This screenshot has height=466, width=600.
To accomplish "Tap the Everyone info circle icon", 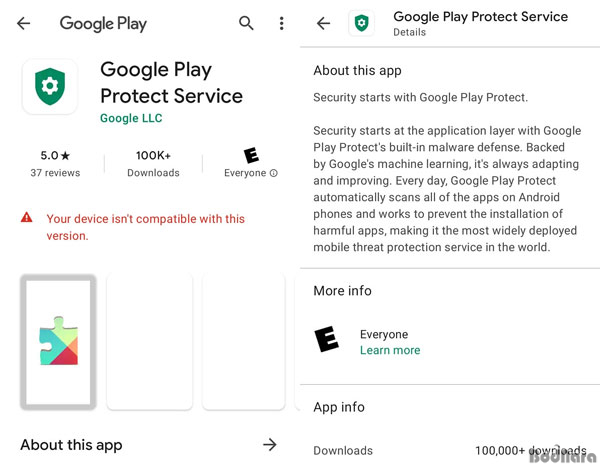I will [274, 173].
